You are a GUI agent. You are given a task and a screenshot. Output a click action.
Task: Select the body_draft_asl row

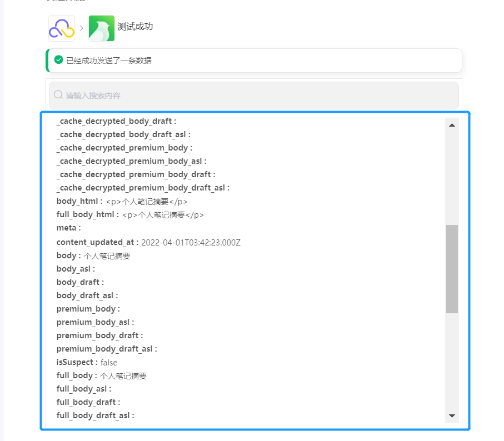click(87, 295)
